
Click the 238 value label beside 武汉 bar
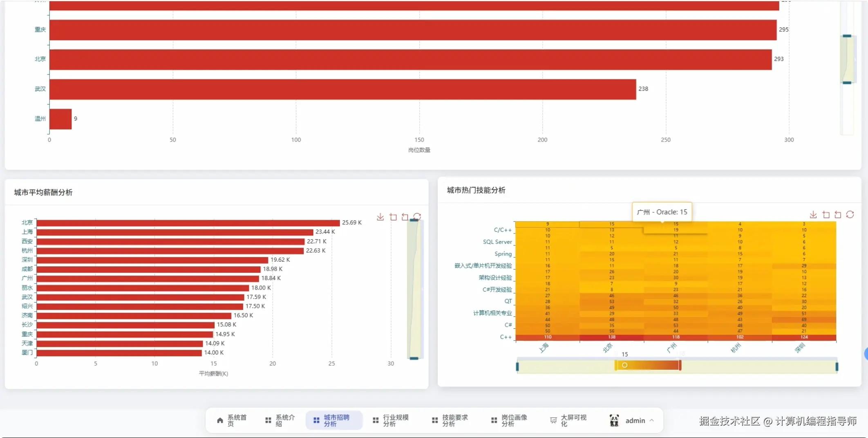(x=643, y=89)
